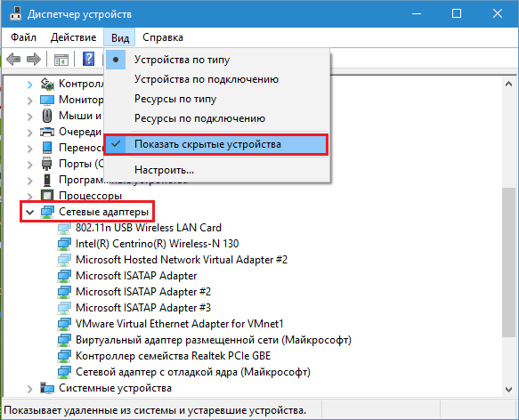Collapse the Сетевые адаптеры tree node
519x420 pixels.
(x=29, y=212)
